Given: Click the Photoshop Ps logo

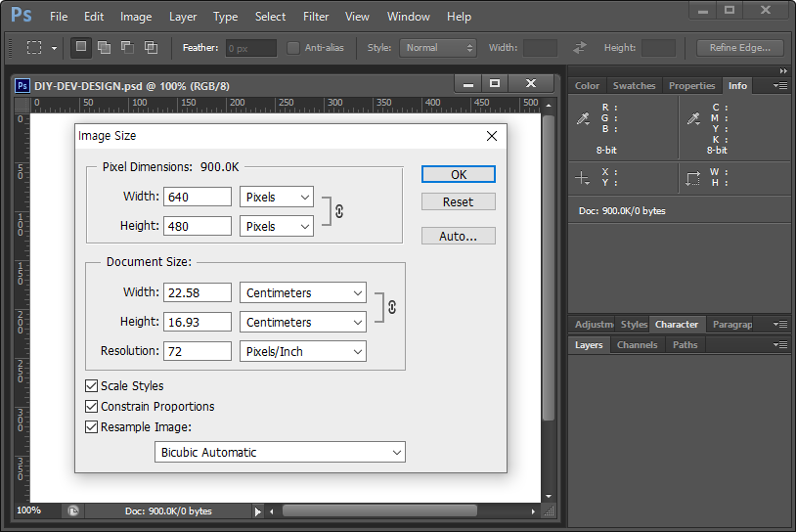Looking at the screenshot, I should point(22,16).
